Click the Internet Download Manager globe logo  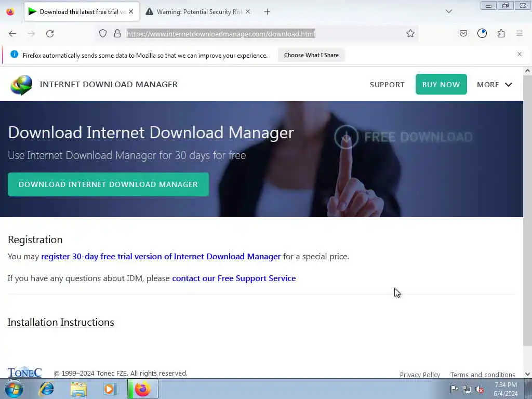(21, 85)
